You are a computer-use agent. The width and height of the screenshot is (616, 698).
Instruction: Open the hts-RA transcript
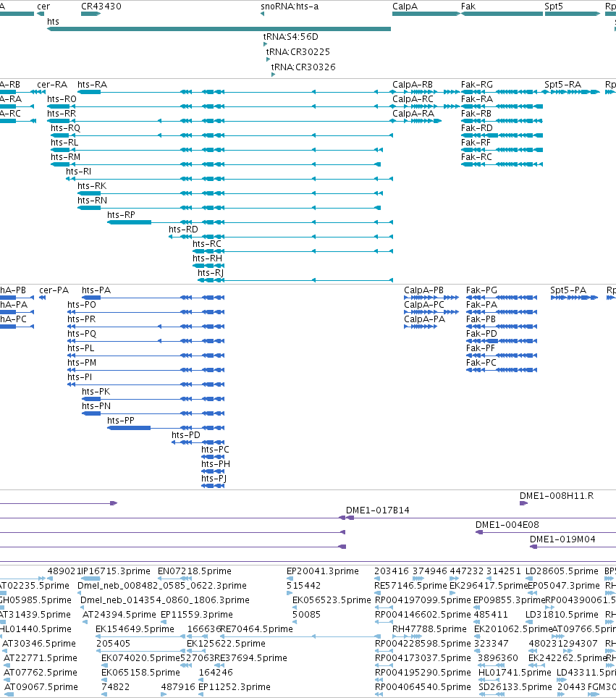(92, 85)
